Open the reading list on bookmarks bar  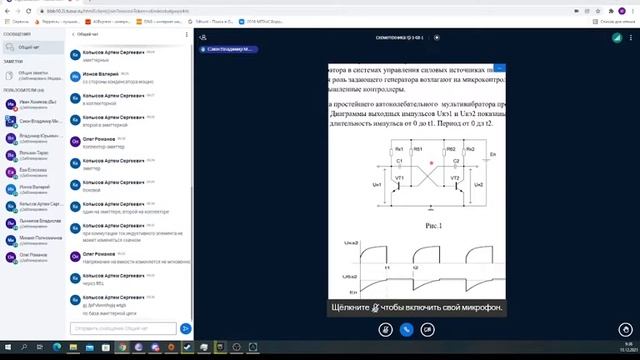coord(614,22)
